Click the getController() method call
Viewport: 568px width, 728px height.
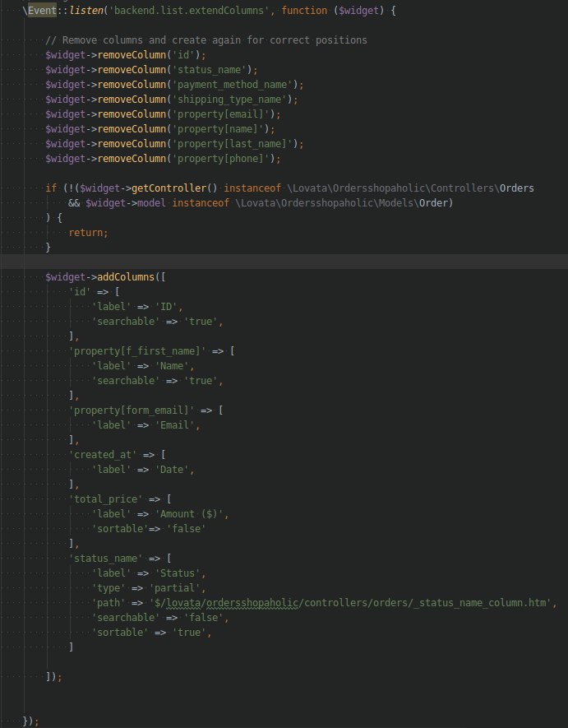click(174, 188)
